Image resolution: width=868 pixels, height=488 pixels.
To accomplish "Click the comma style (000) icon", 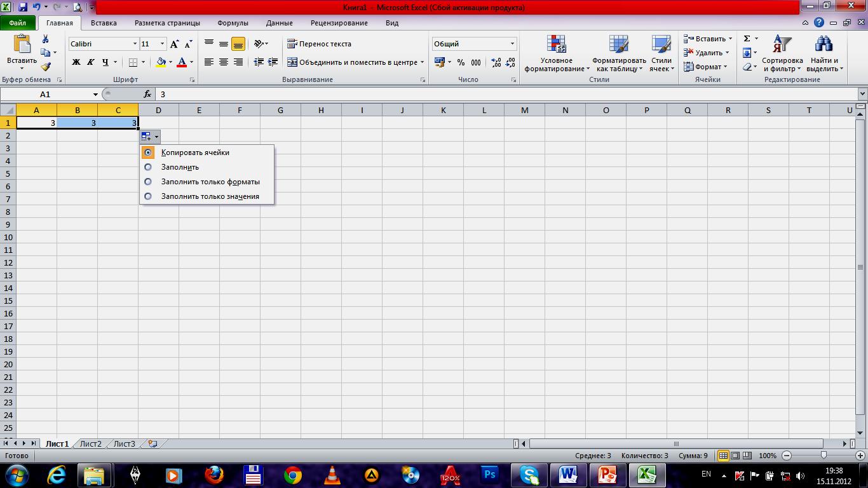I will point(476,62).
